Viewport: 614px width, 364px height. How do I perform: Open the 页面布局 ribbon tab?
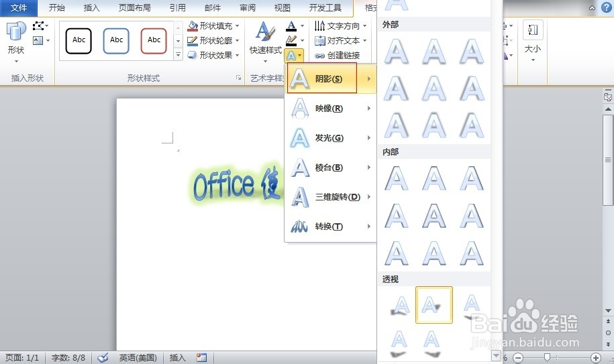click(135, 8)
